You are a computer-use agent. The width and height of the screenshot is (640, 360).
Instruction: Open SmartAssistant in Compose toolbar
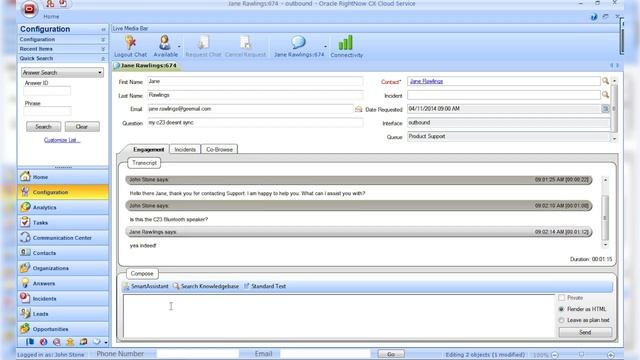(146, 286)
